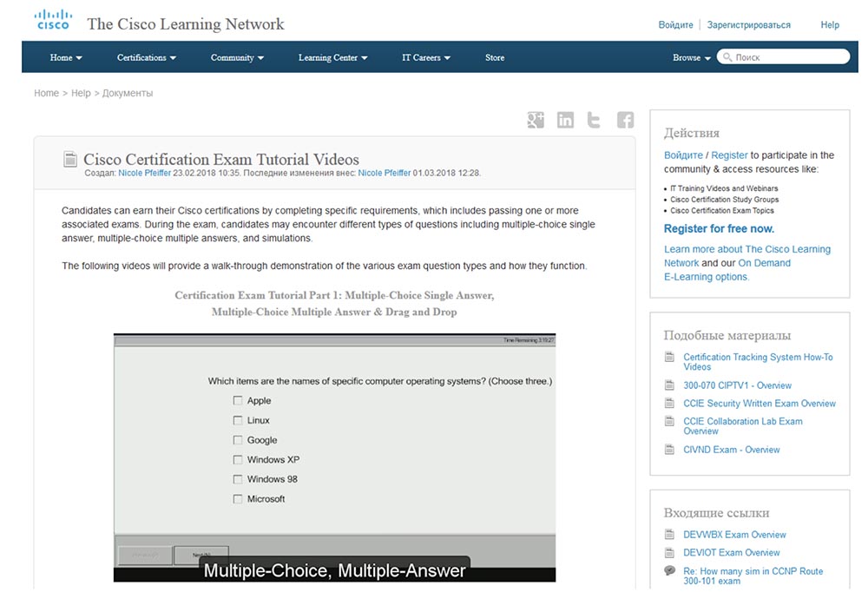This screenshot has width=868, height=592.
Task: Check the Windows XP answer option
Action: (238, 460)
